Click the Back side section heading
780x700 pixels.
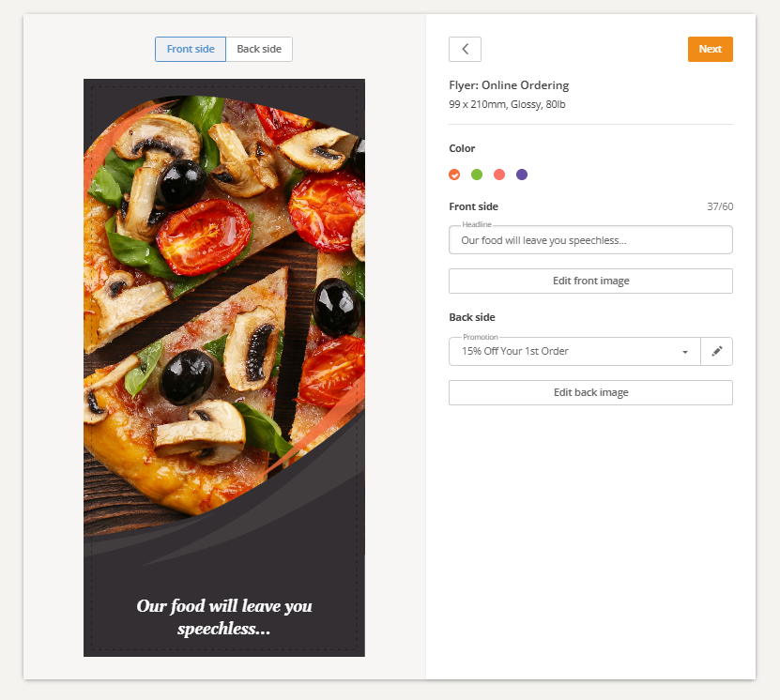tap(472, 317)
